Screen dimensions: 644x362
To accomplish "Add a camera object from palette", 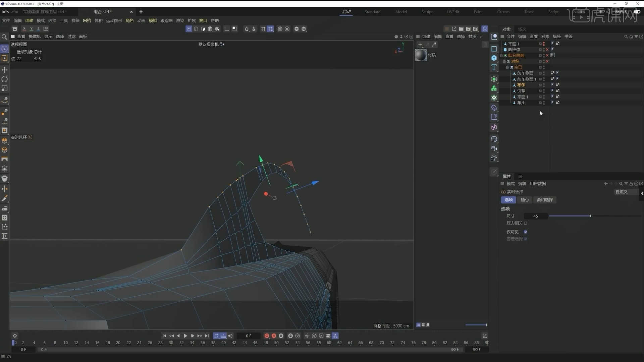I will coord(494,148).
